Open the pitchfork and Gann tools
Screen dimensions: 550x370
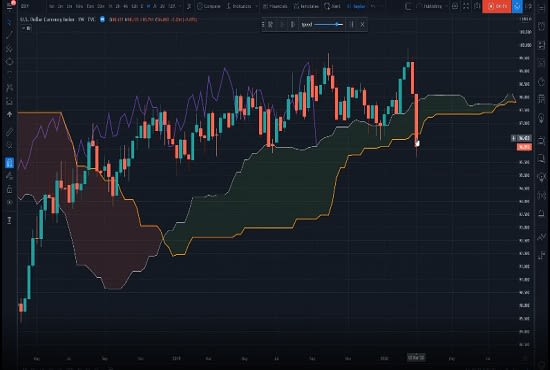pyautogui.click(x=9, y=48)
